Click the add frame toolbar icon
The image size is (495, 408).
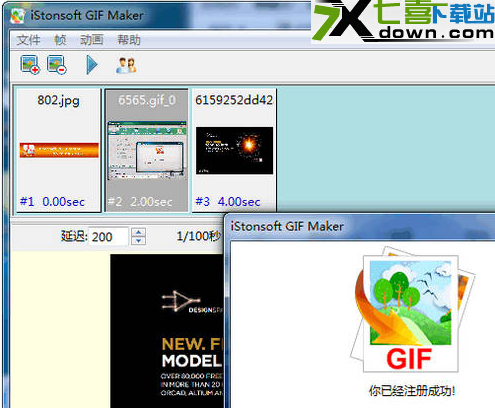(x=30, y=65)
